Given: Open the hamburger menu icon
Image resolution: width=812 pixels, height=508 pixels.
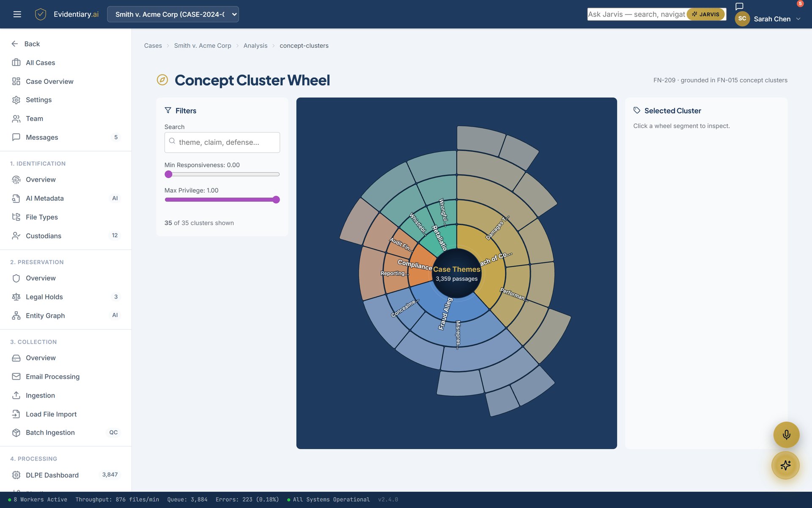Looking at the screenshot, I should coord(17,14).
